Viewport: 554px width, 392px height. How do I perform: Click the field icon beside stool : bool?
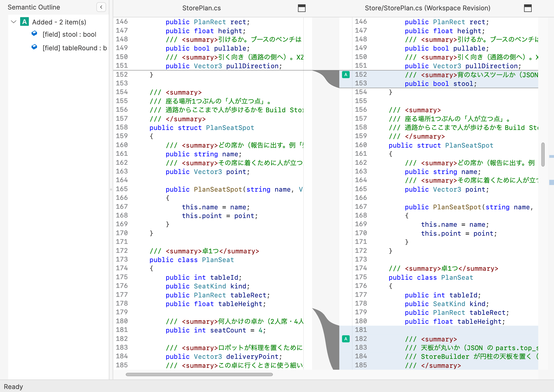click(x=34, y=33)
